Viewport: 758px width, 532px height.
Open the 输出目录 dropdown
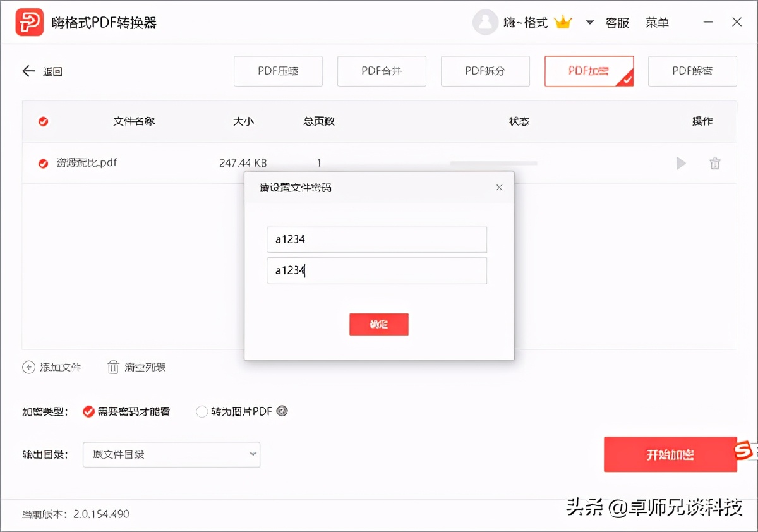[171, 454]
